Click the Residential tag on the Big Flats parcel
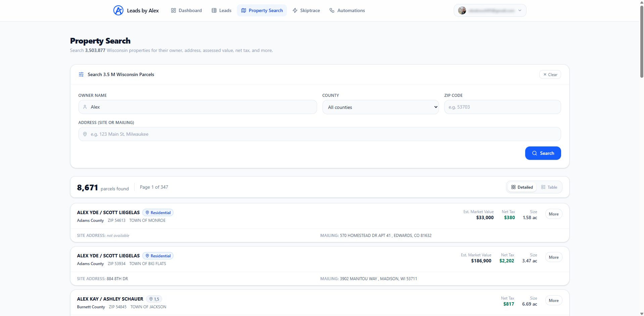 [x=158, y=256]
